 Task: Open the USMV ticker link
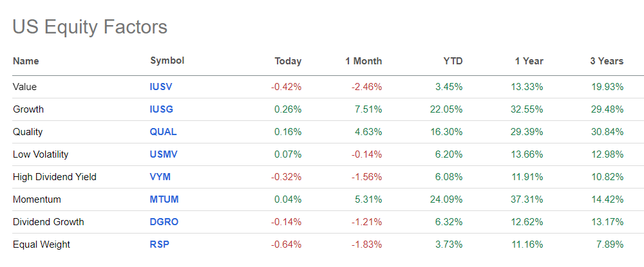[164, 154]
